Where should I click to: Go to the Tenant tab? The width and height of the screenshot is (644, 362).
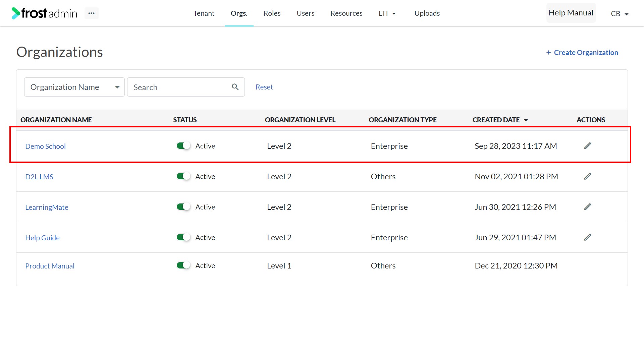click(204, 13)
